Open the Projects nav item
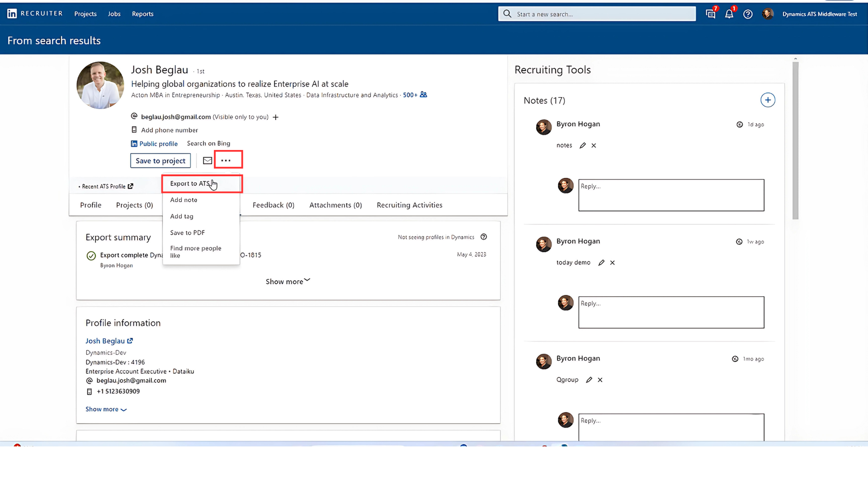 [x=85, y=14]
